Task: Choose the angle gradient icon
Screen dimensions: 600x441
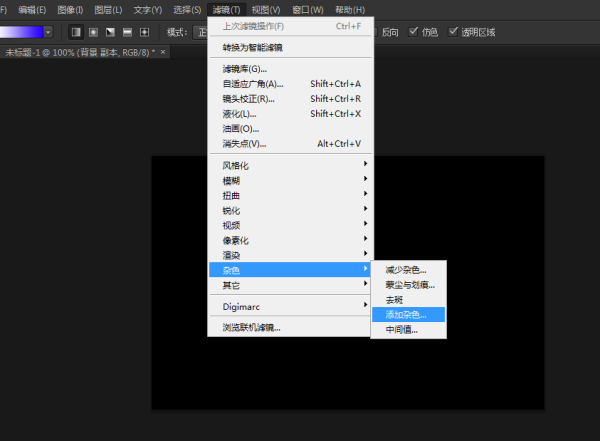Action: click(x=110, y=32)
